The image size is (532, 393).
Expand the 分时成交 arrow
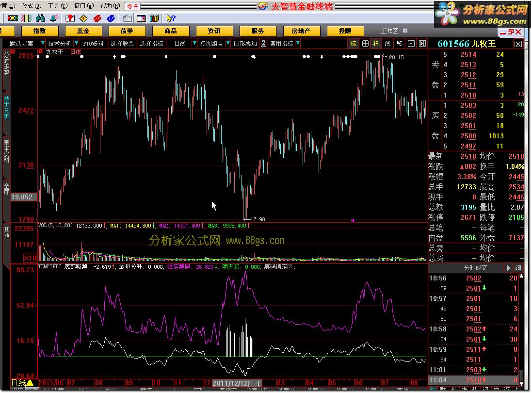point(508,268)
